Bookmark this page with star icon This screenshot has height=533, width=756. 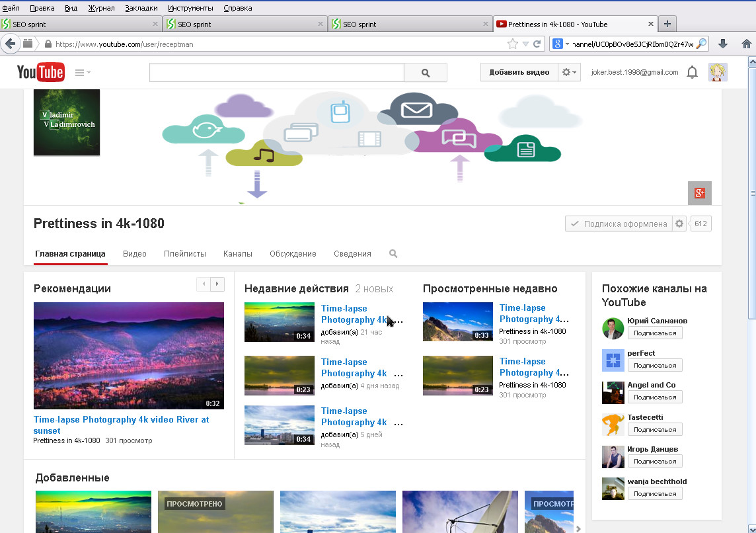pyautogui.click(x=513, y=44)
